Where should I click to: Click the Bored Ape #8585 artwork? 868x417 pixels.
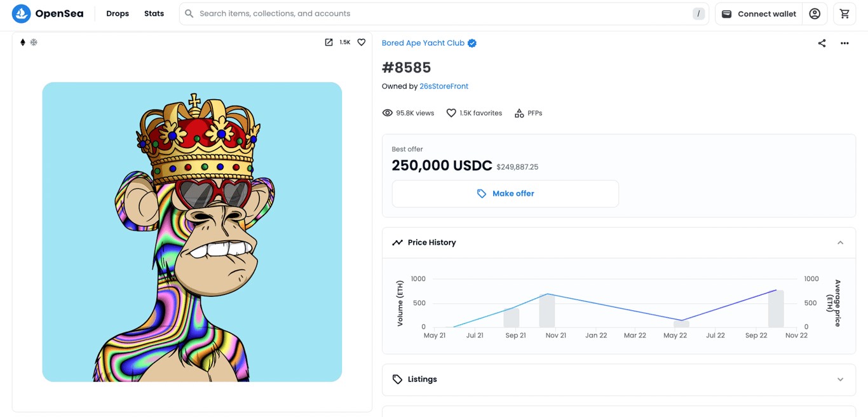[192, 232]
